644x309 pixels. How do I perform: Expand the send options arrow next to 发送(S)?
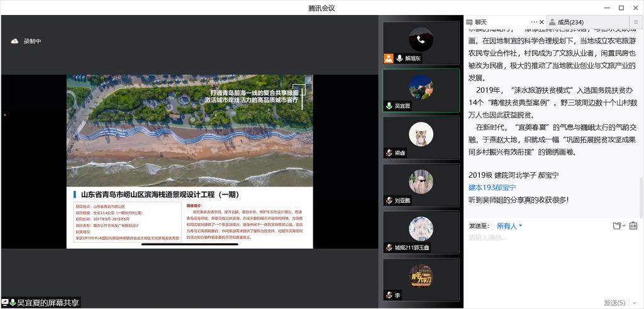click(x=632, y=303)
